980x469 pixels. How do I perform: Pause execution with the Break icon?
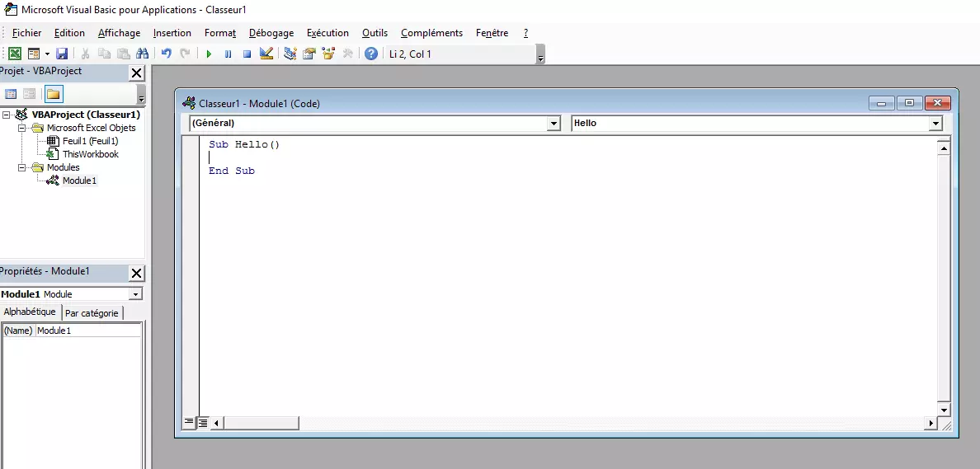click(x=229, y=54)
